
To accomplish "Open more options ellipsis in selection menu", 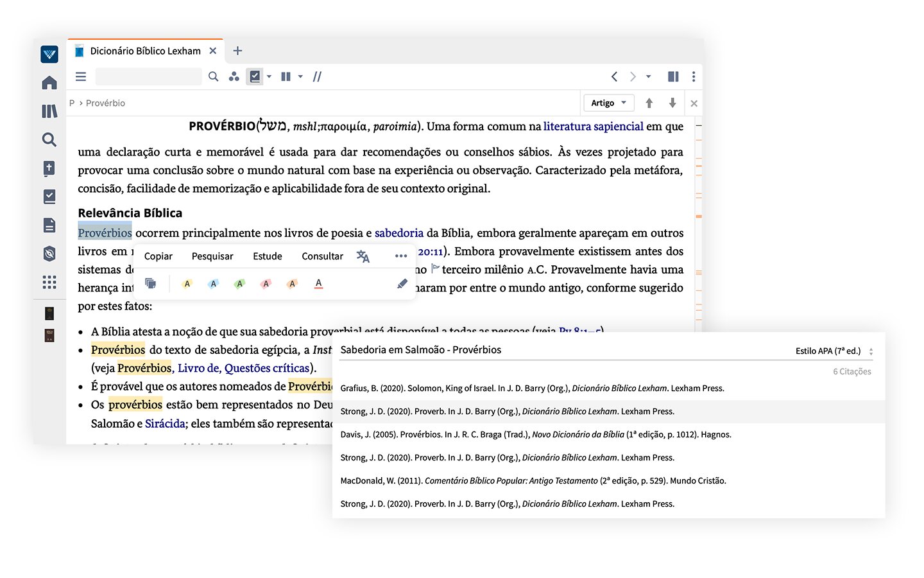I will [401, 256].
